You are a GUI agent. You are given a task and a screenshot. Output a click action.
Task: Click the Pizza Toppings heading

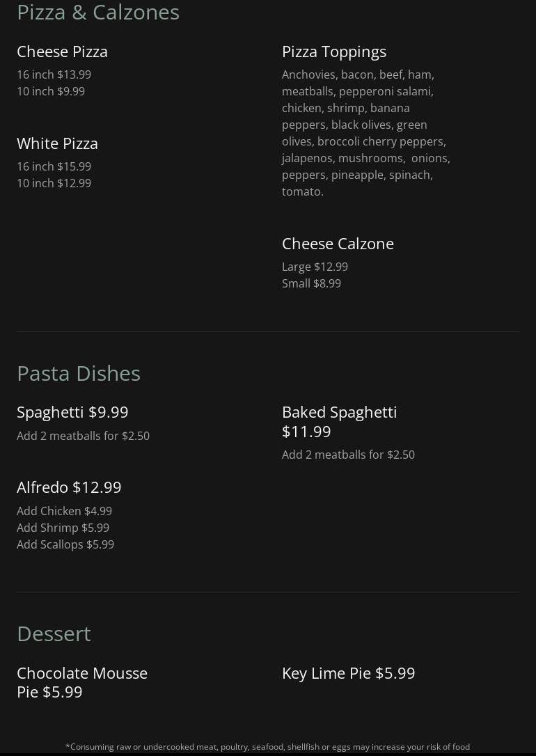point(334,52)
